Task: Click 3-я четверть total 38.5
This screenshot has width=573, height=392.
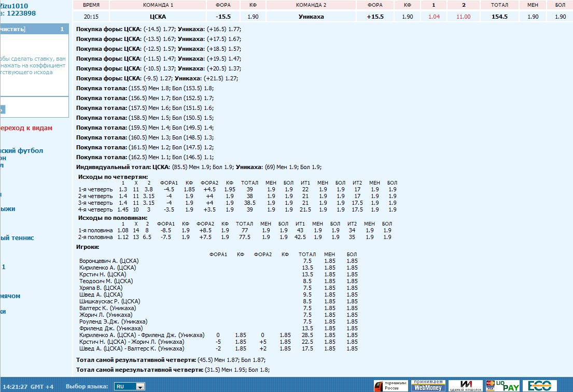Action: [x=249, y=203]
